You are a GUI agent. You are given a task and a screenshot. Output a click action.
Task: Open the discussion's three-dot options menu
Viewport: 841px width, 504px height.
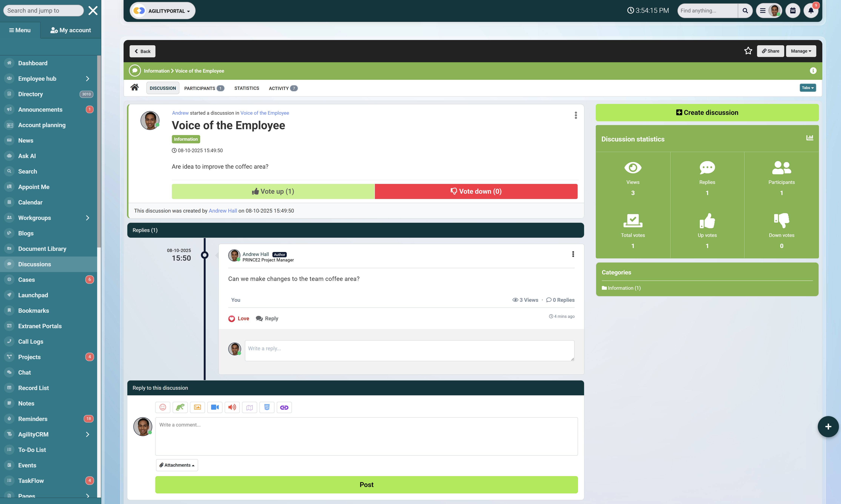click(576, 115)
